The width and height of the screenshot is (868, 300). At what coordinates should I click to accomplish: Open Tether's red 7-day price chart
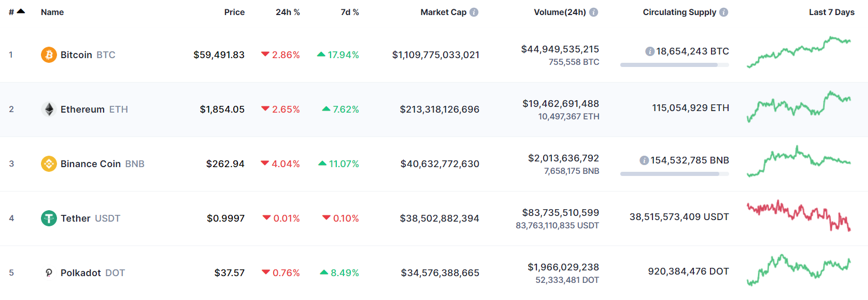tap(799, 215)
